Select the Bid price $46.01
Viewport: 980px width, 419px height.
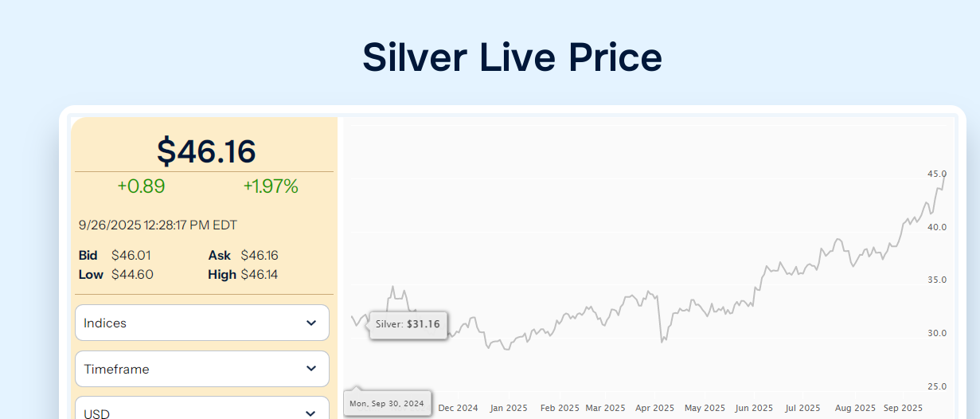pos(131,256)
